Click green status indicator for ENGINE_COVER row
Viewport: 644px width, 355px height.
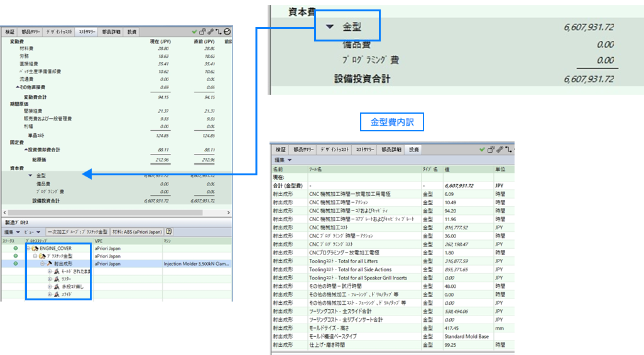click(16, 248)
